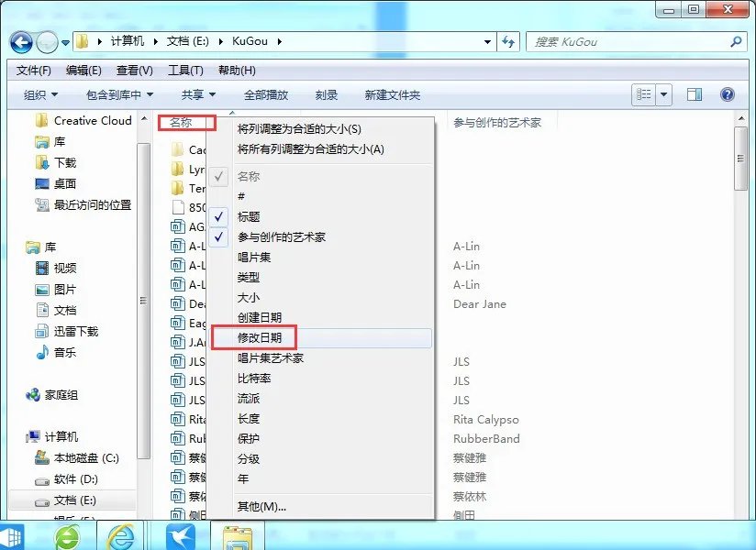Launch 迅雷 from the taskbar

(180, 534)
